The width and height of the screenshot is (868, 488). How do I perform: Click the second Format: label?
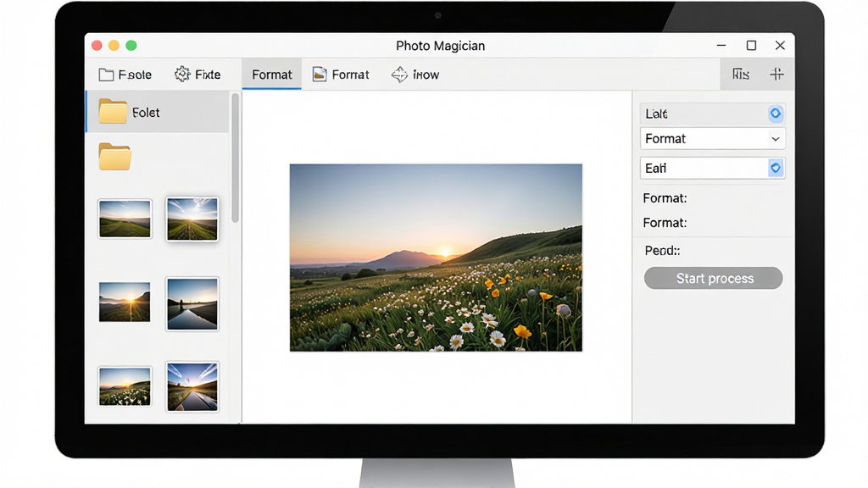pyautogui.click(x=665, y=223)
